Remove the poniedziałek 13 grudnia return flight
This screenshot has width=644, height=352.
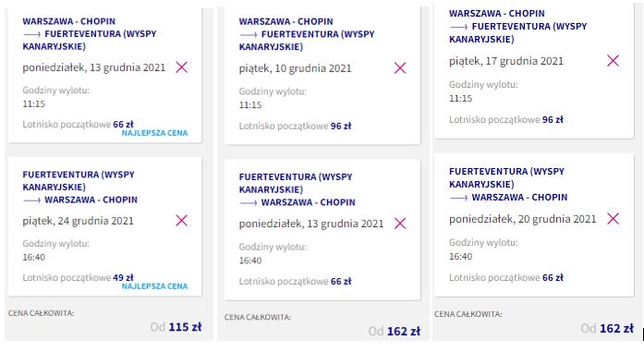(x=400, y=223)
